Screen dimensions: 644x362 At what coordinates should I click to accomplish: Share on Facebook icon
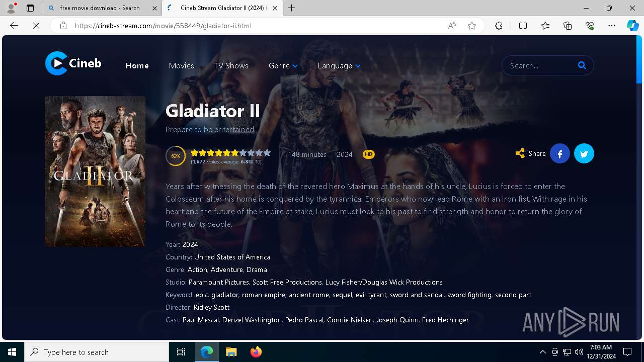[x=560, y=154]
